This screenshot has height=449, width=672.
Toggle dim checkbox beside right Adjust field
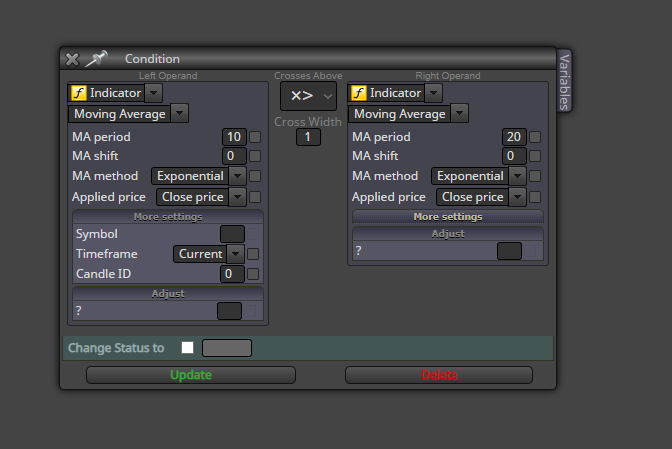click(x=530, y=251)
